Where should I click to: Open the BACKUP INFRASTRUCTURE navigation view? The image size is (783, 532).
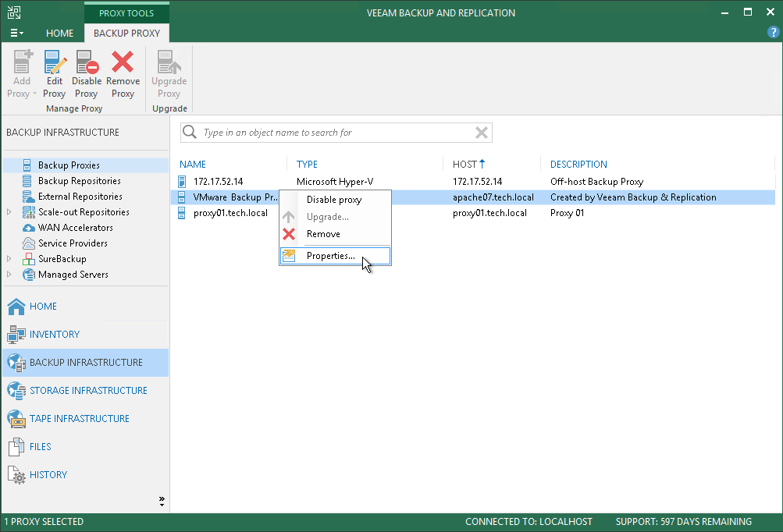coord(85,362)
